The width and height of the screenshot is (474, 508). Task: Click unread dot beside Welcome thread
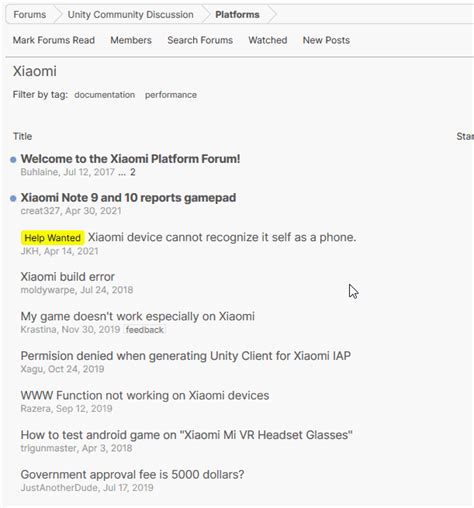pos(13,160)
